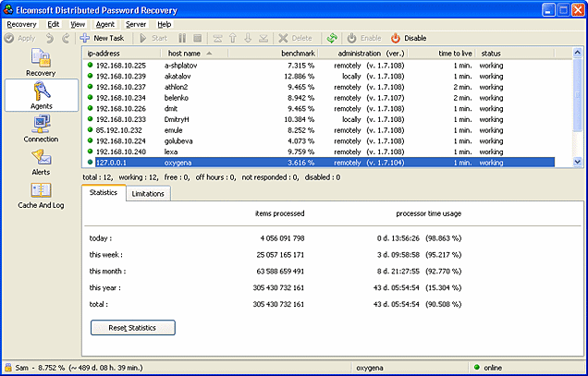Select agent row 192.168.10.237 athlon2
The width and height of the screenshot is (588, 376).
point(318,88)
